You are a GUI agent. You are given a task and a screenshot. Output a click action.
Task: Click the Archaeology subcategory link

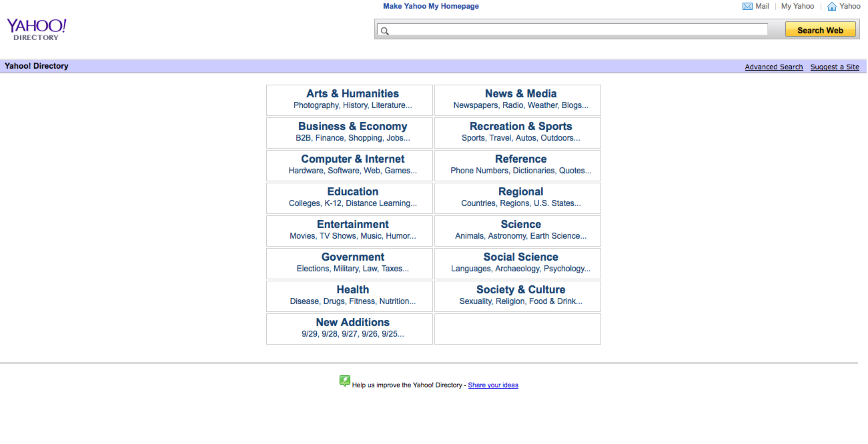pyautogui.click(x=517, y=269)
